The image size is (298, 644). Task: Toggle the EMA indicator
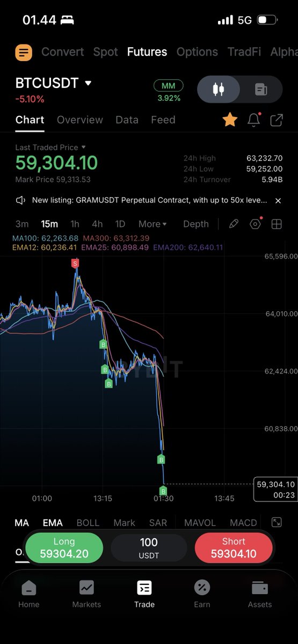pos(53,523)
